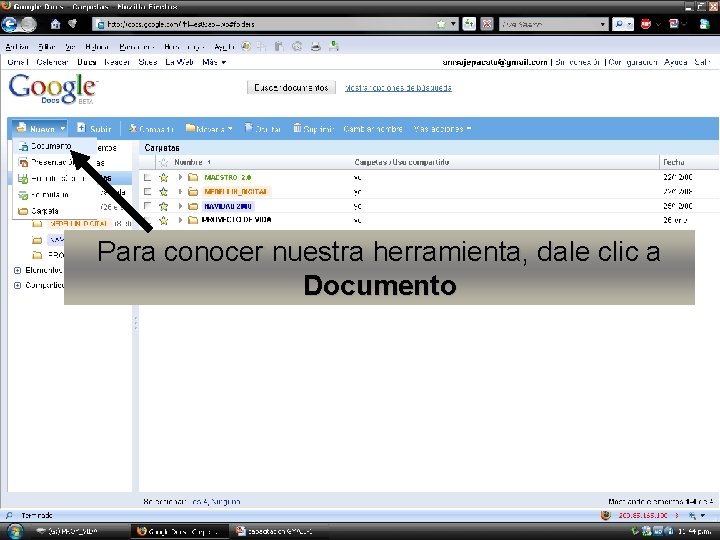Open the address bar history dropdown arrow

(453, 24)
